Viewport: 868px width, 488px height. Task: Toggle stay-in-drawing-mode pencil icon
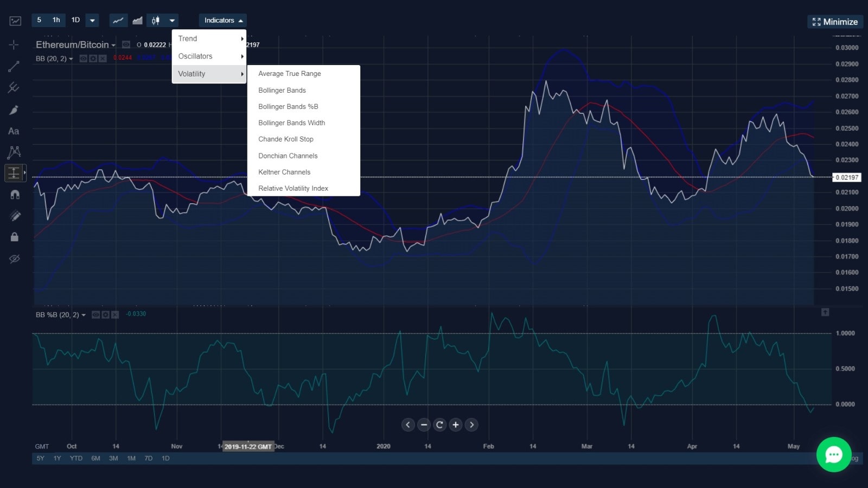[15, 216]
